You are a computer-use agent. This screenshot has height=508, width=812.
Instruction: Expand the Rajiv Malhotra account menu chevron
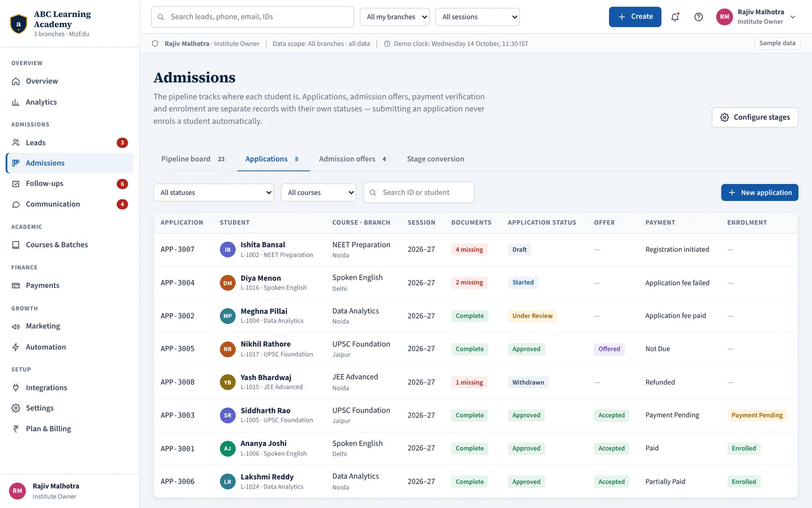click(x=793, y=17)
